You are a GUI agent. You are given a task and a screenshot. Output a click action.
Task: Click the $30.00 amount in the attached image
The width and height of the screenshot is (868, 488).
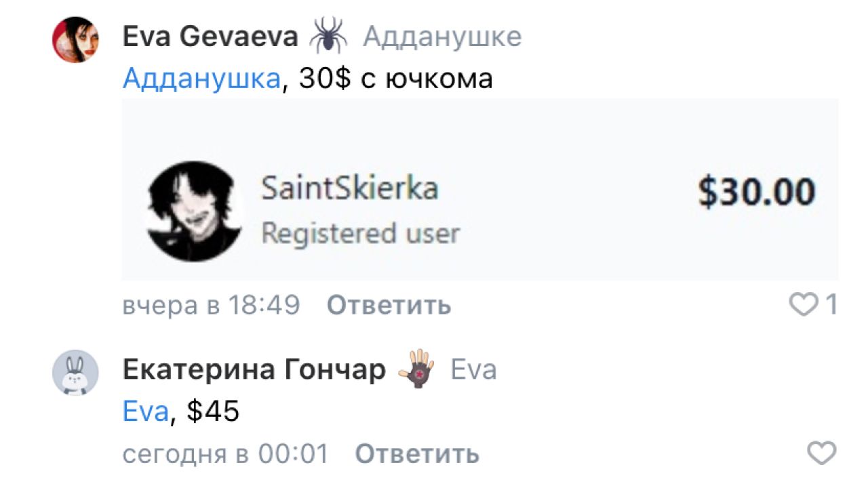tap(757, 192)
